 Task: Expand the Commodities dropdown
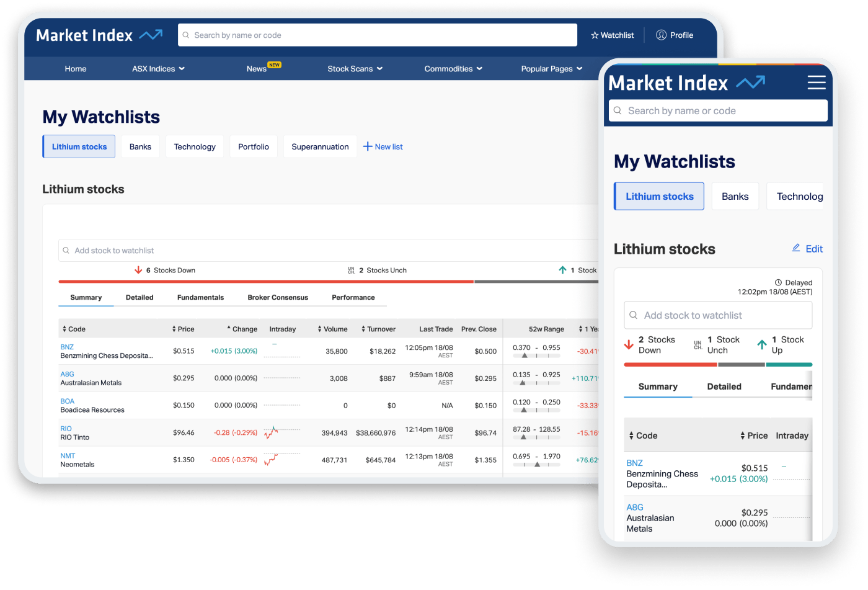pos(453,69)
